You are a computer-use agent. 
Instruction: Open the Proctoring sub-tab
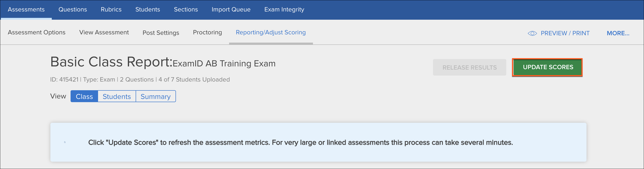(207, 33)
